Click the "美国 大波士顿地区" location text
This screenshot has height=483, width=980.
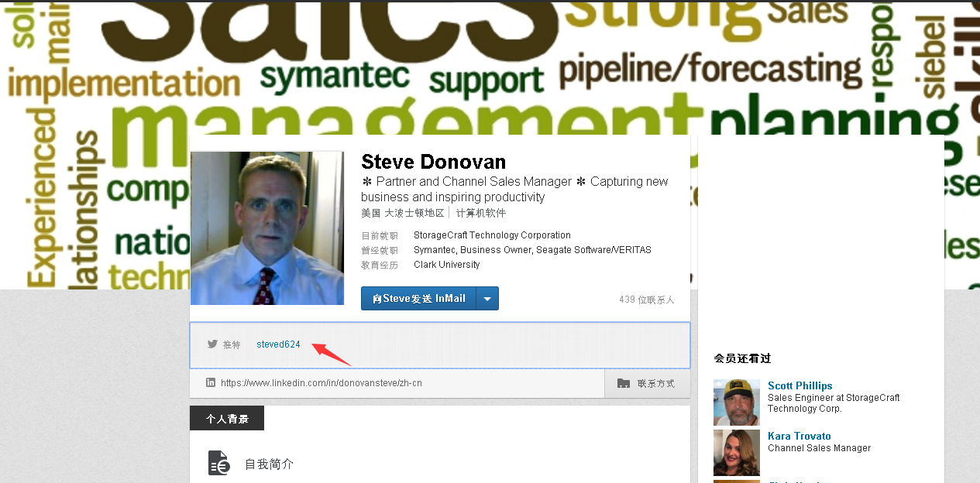pyautogui.click(x=403, y=213)
